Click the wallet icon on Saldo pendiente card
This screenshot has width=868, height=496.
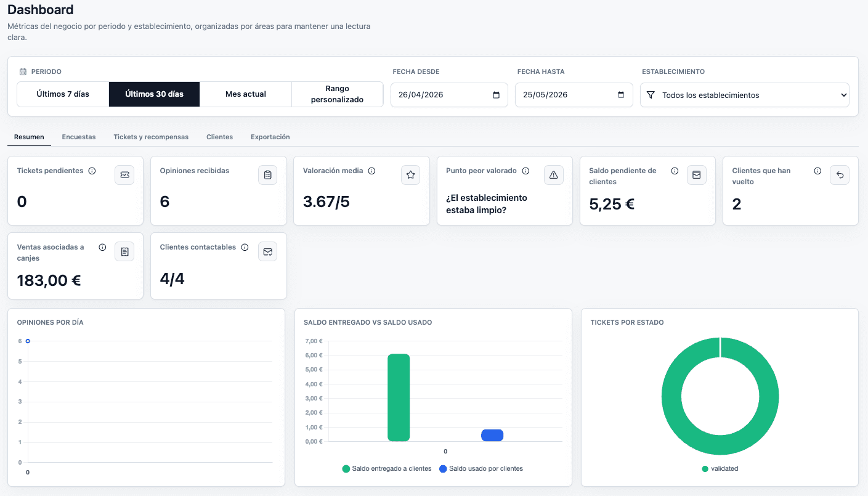click(x=696, y=175)
